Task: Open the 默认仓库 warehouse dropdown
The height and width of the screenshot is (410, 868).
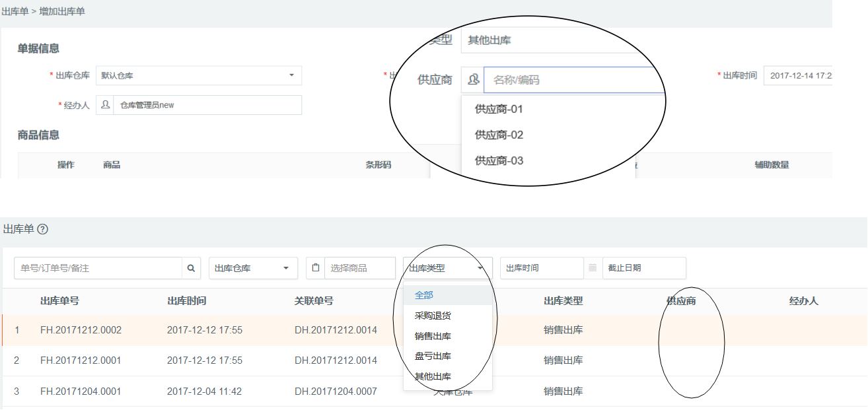Action: click(x=199, y=76)
